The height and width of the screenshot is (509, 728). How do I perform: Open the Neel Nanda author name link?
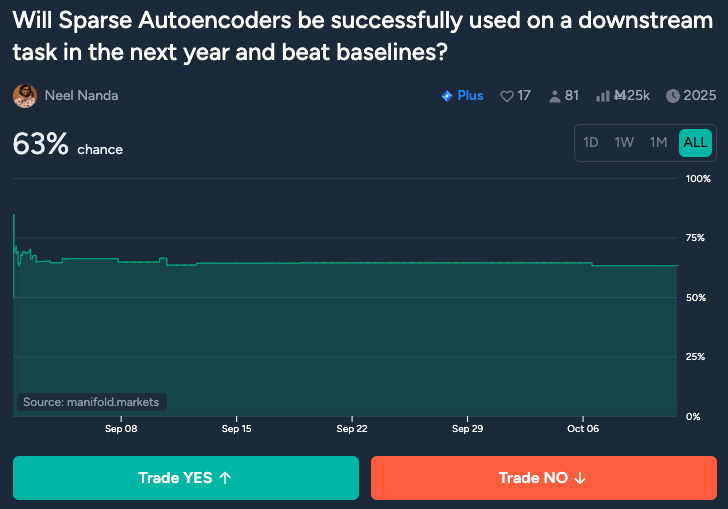click(x=82, y=96)
